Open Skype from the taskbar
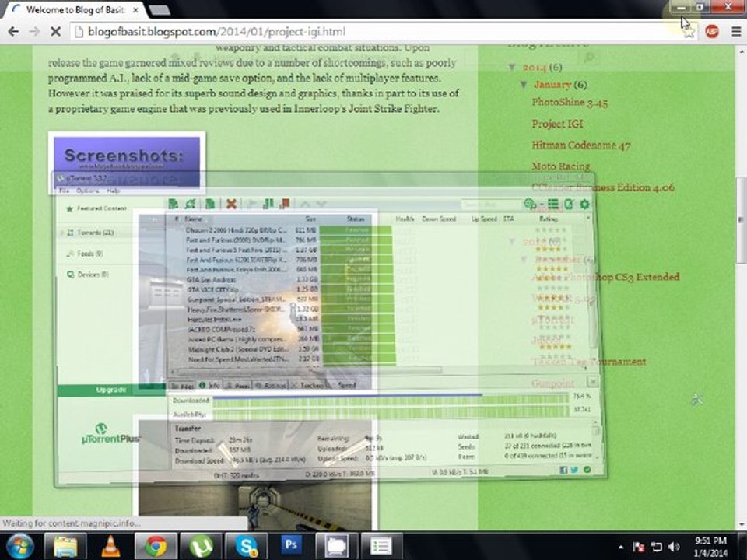Screen dimensions: 747x560 [x=246, y=546]
